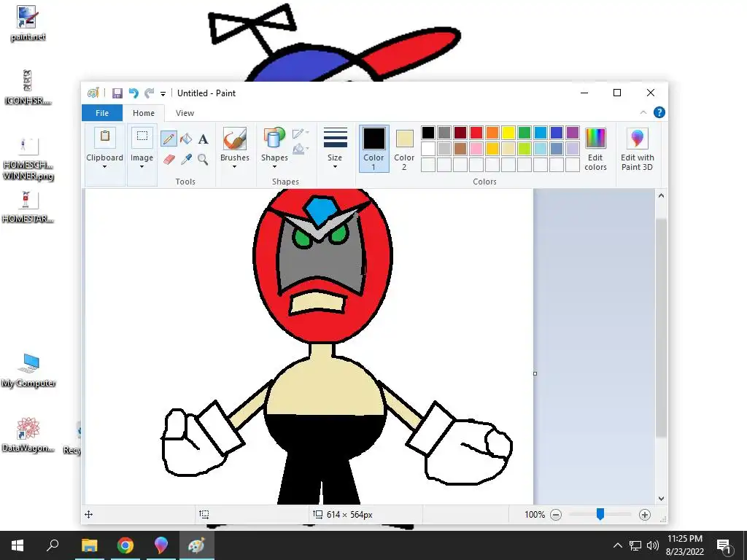747x560 pixels.
Task: Click the Paint application icon in title bar
Action: pyautogui.click(x=93, y=93)
